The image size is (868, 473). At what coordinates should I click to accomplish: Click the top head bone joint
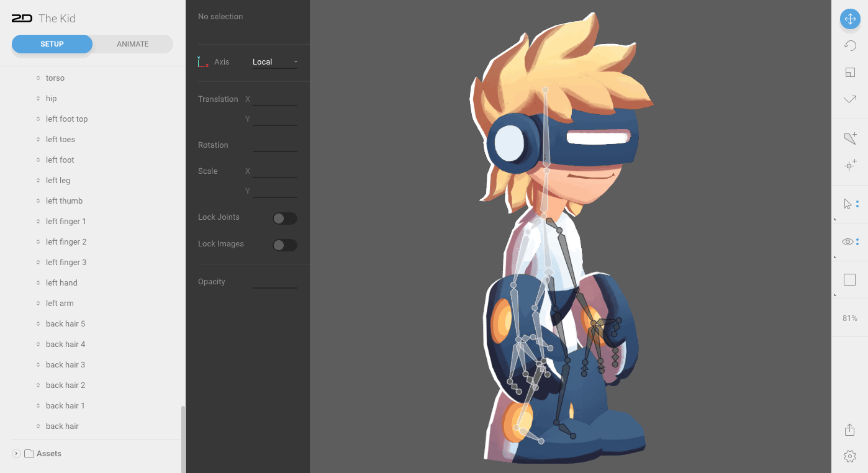click(545, 90)
